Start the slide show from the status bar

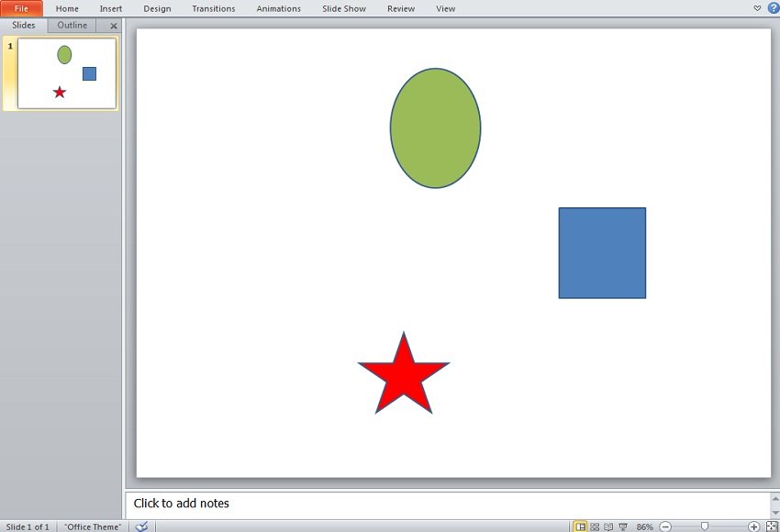tap(623, 526)
